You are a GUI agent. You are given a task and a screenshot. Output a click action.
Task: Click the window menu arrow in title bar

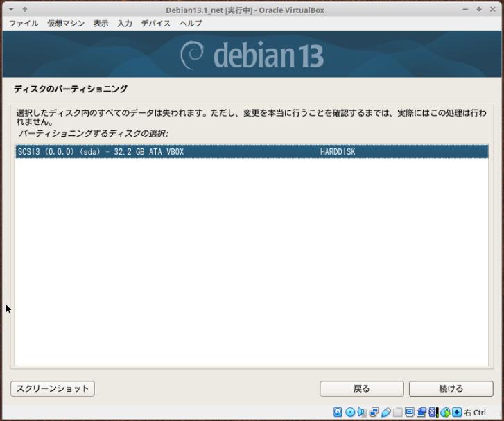click(11, 9)
